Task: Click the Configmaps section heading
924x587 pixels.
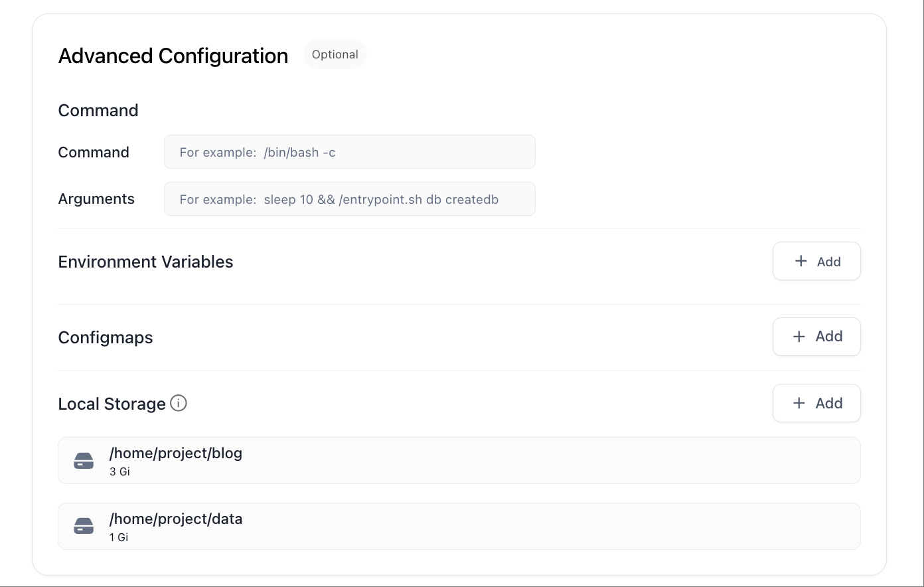Action: [x=106, y=337]
